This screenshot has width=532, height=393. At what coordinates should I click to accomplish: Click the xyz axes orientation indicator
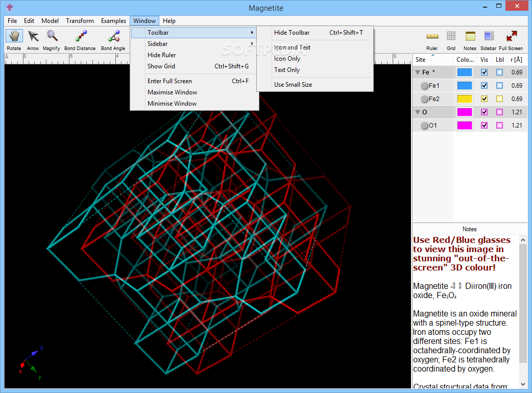tap(31, 362)
